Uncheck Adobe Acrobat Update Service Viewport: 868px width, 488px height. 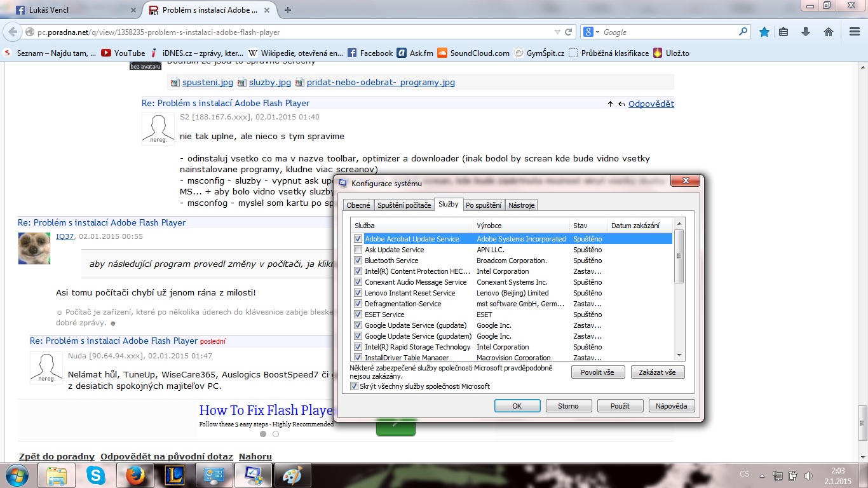(358, 239)
